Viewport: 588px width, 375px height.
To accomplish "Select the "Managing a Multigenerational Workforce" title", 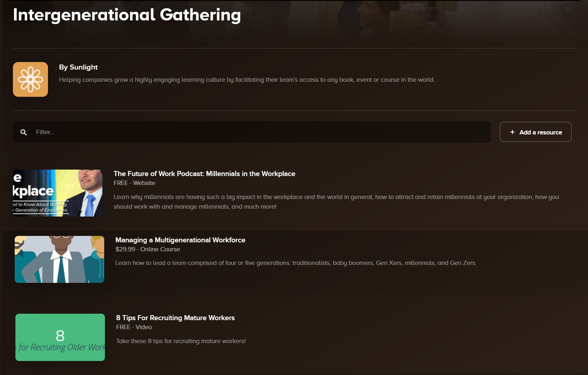I will [180, 240].
